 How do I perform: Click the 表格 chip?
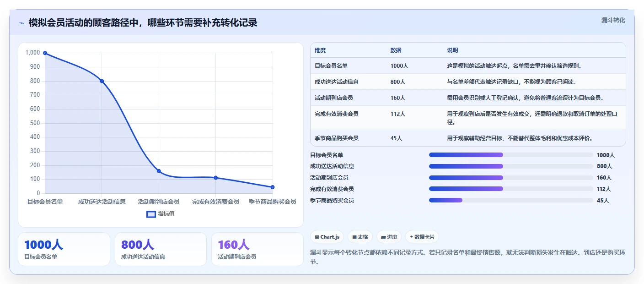click(x=360, y=237)
